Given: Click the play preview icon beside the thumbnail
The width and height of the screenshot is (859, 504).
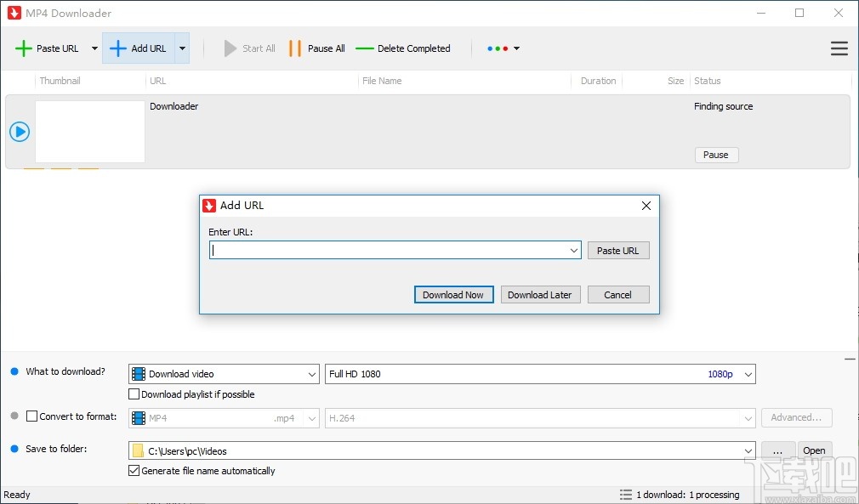Looking at the screenshot, I should (x=19, y=132).
